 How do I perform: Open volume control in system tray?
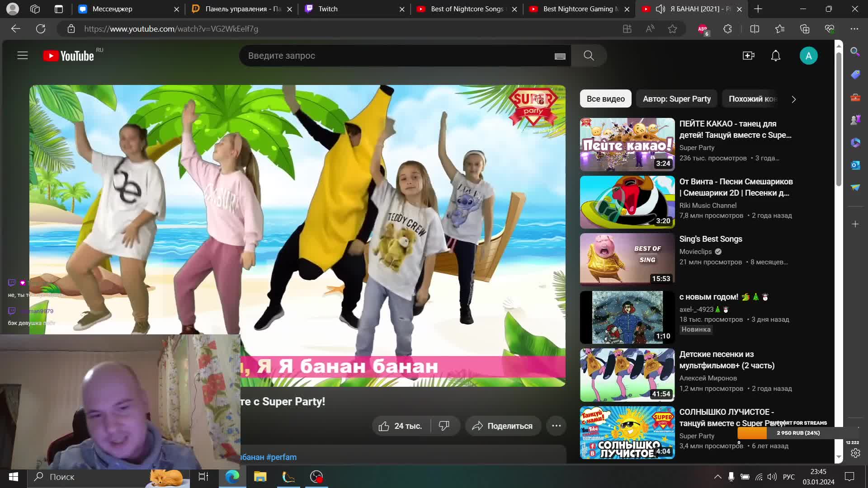pos(772,477)
